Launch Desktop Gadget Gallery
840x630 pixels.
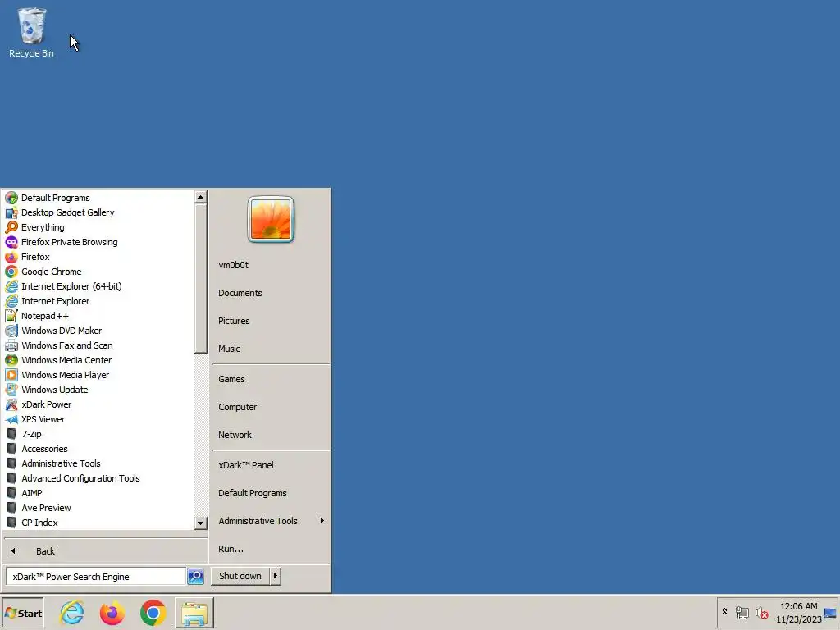67,212
